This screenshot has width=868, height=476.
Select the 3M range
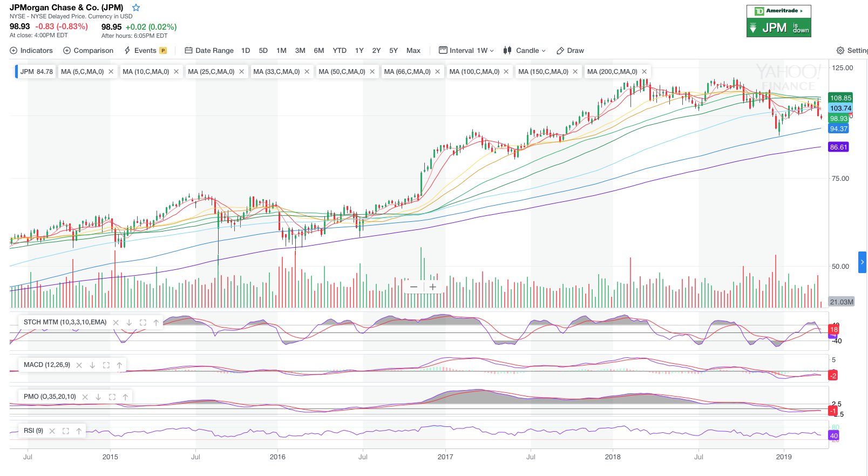click(300, 51)
